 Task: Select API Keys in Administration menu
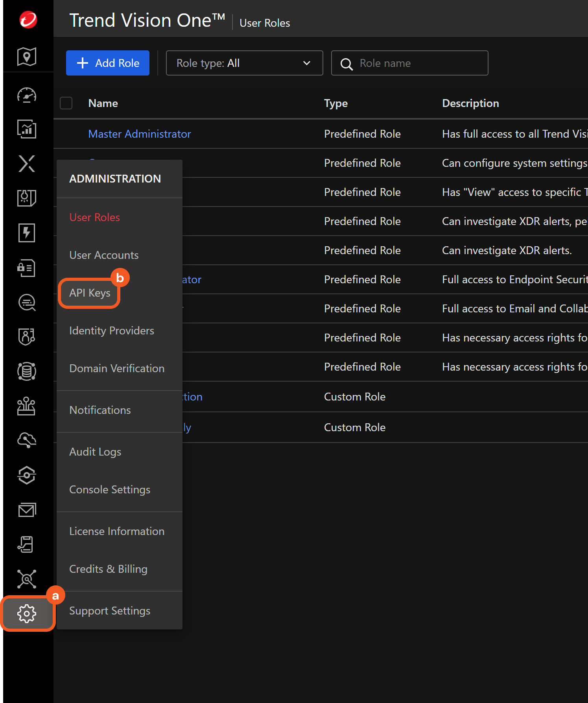pyautogui.click(x=90, y=293)
